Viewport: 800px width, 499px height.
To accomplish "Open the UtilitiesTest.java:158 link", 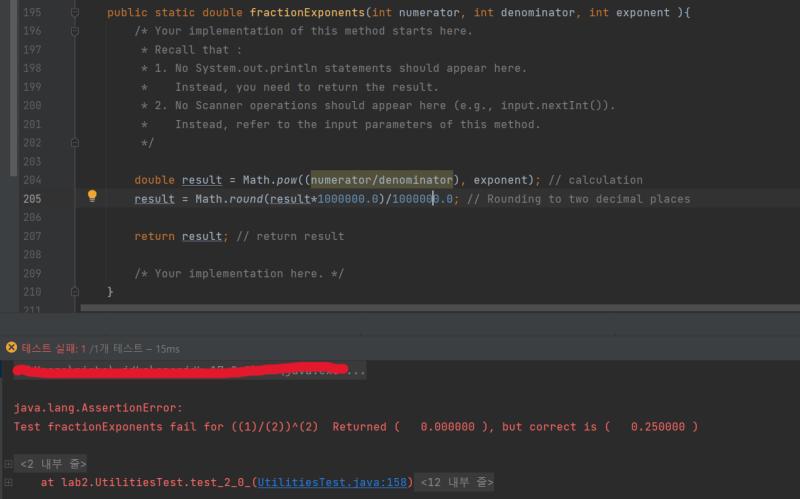I will 332,482.
